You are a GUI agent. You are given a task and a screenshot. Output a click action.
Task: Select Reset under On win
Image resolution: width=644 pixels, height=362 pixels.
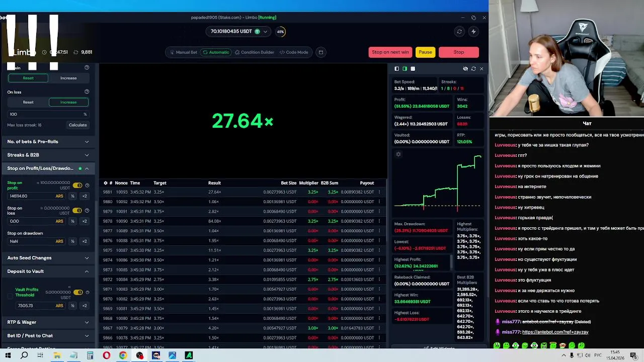coord(28,78)
